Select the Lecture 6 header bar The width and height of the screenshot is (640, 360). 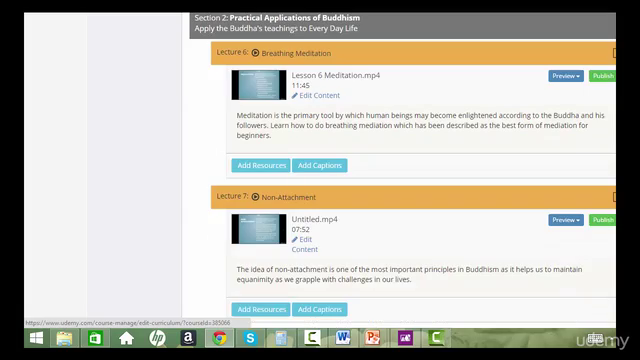click(413, 53)
